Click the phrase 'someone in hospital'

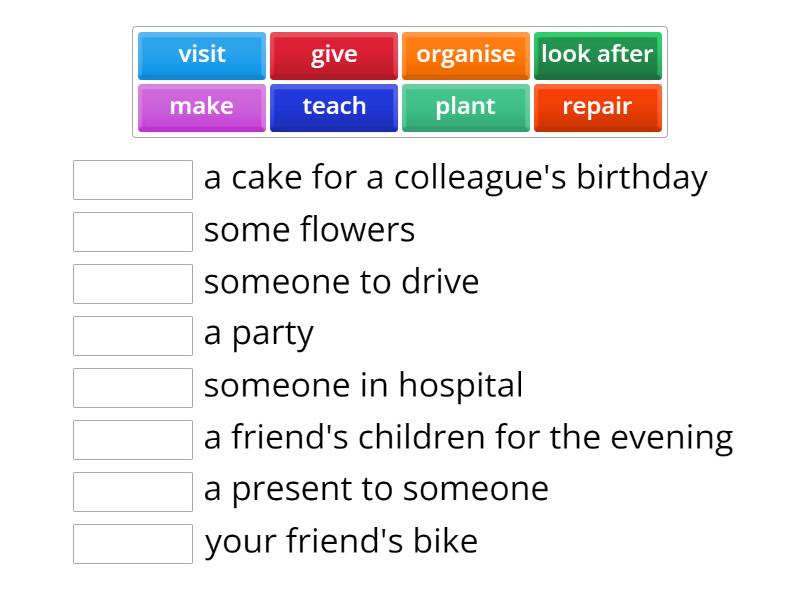[x=363, y=385]
